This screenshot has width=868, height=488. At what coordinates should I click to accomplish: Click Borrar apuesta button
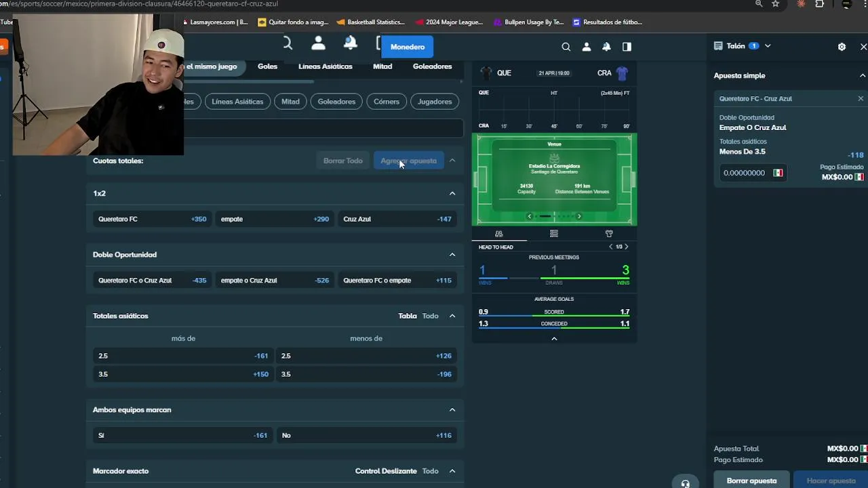(751, 480)
